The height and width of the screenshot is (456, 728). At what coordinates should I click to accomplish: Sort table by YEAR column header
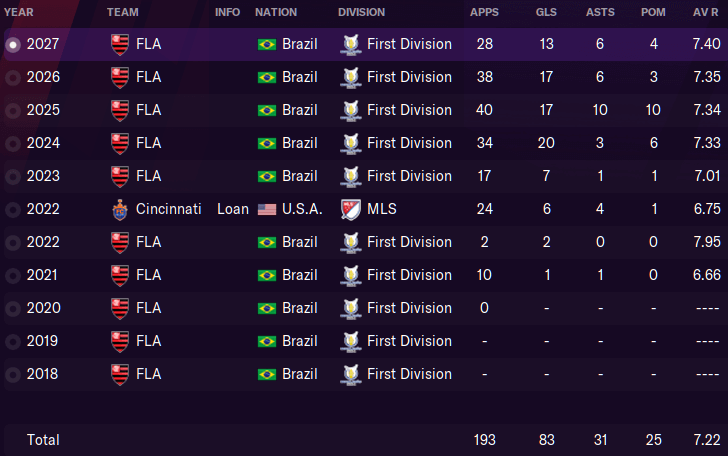click(19, 12)
